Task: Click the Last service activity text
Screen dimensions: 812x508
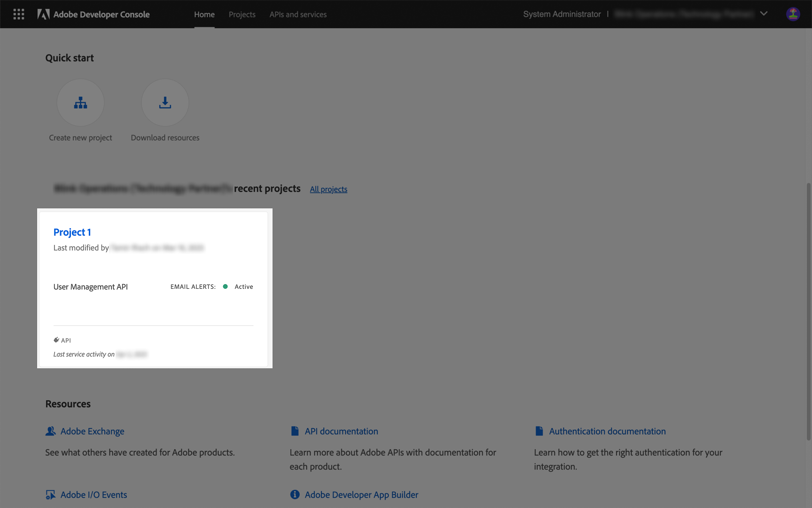Action: coord(84,354)
